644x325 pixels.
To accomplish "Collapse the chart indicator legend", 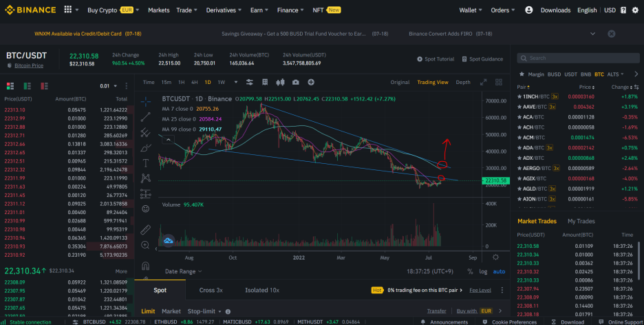I will (x=168, y=140).
